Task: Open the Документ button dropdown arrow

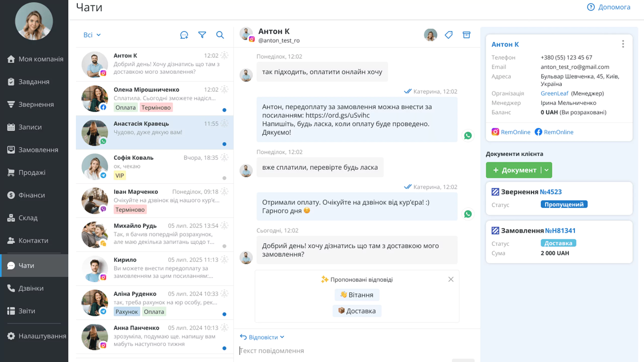Action: [x=546, y=170]
